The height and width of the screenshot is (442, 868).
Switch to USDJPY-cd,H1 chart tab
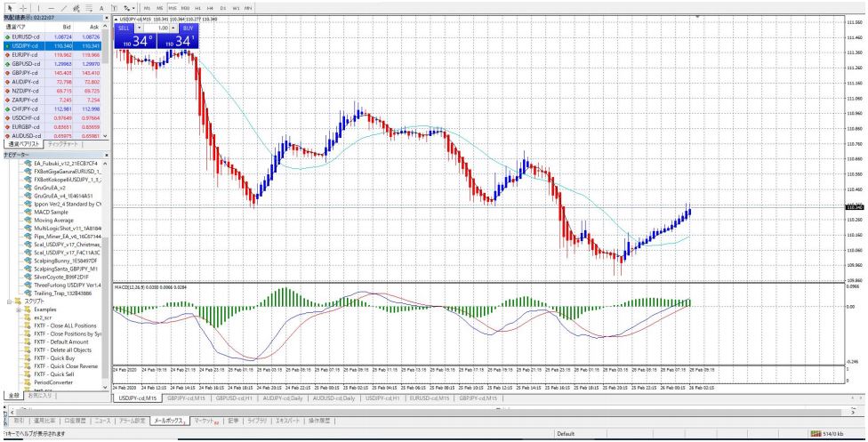click(383, 398)
